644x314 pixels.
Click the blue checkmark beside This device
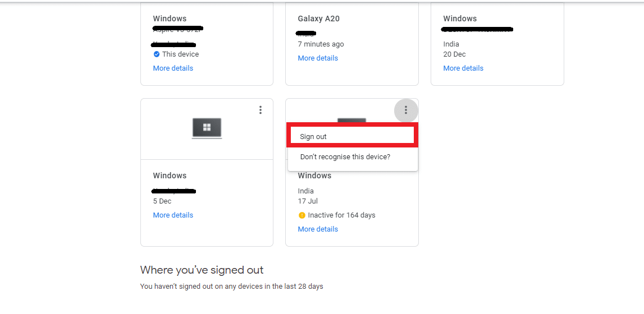tap(157, 54)
